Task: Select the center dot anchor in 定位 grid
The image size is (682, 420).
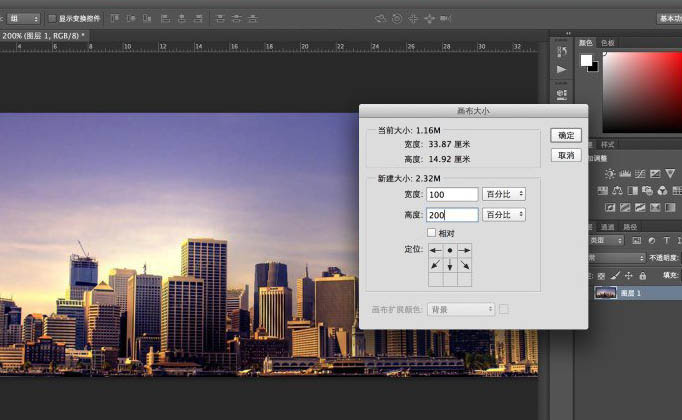Action: (x=450, y=249)
